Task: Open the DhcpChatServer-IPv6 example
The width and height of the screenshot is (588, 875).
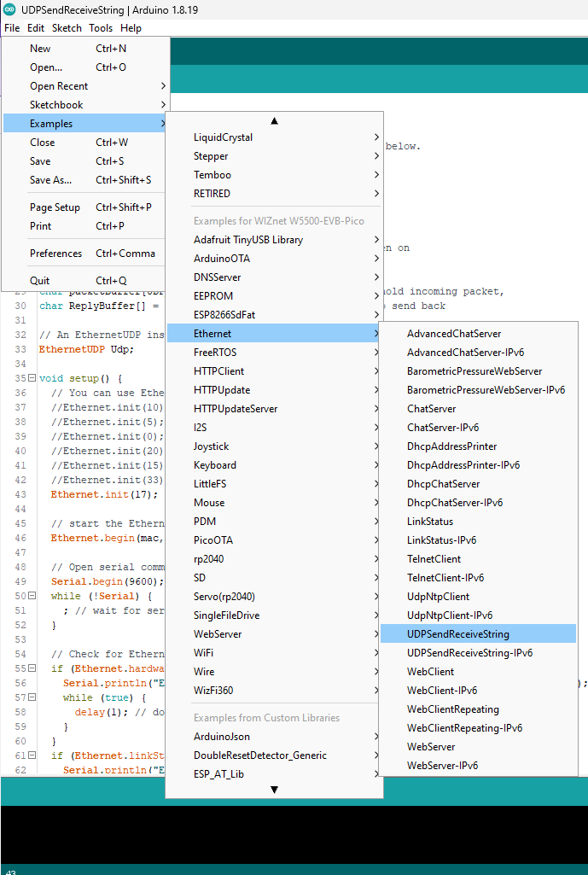Action: [x=478, y=503]
